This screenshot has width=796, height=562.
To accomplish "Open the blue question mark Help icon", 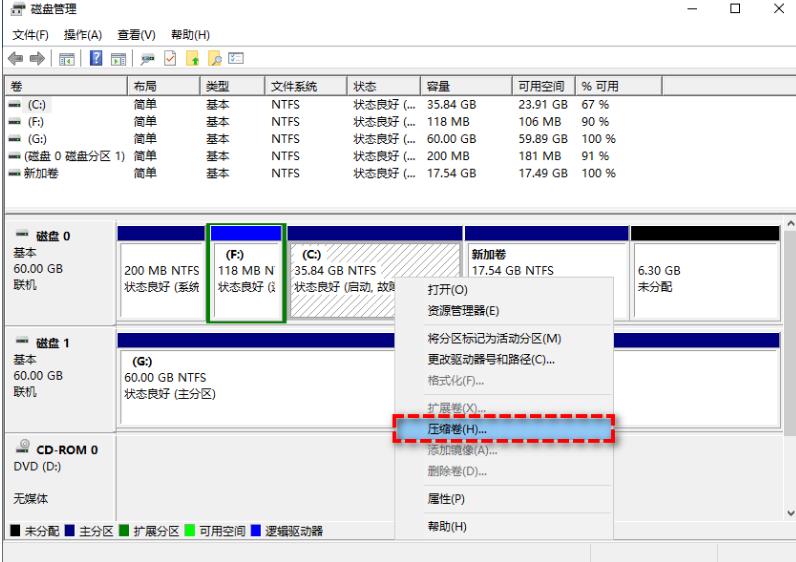I will click(96, 58).
